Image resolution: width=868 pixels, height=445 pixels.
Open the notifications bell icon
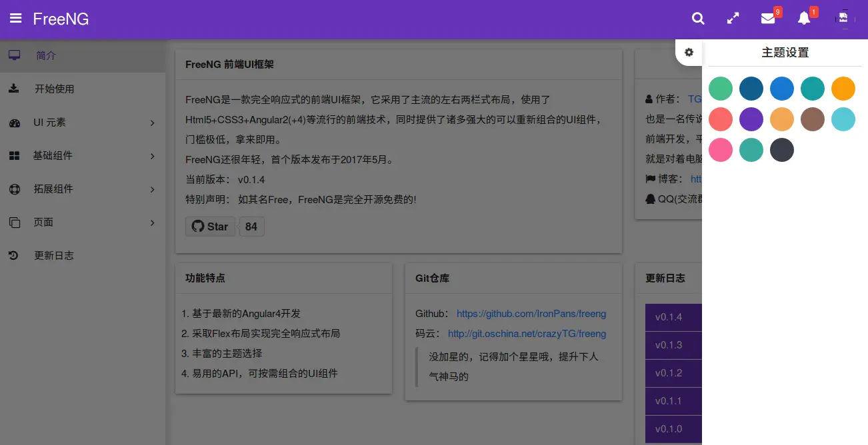(x=804, y=19)
